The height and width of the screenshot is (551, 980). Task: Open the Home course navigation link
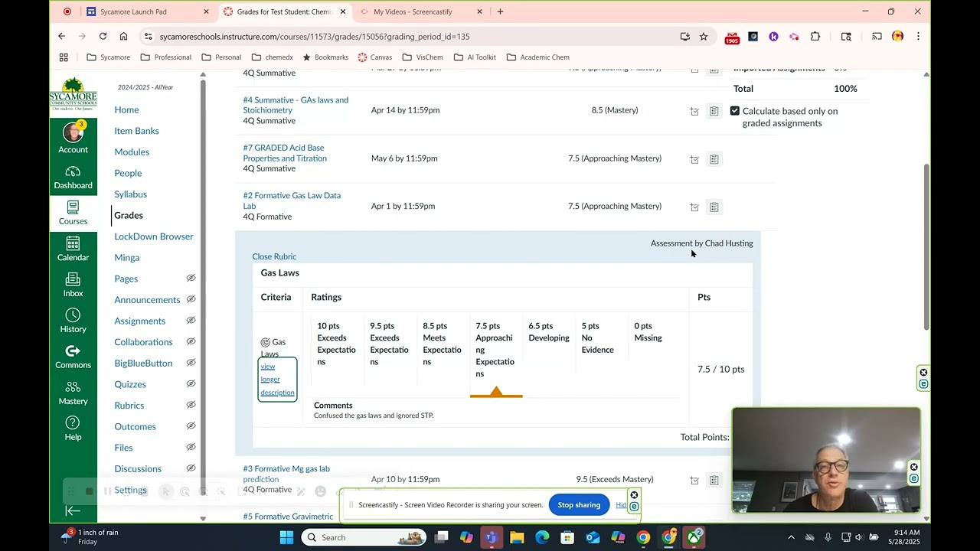126,109
